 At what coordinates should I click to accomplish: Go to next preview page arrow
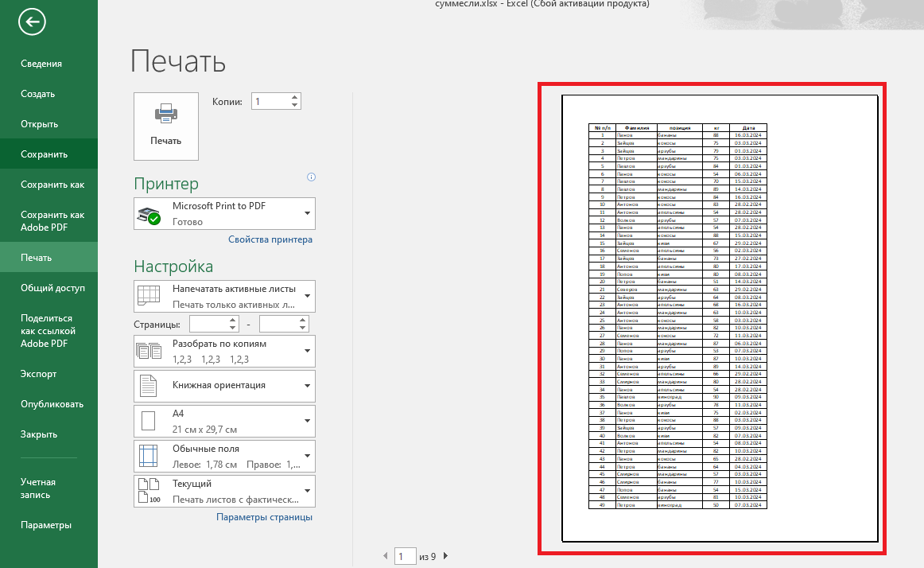coord(445,555)
